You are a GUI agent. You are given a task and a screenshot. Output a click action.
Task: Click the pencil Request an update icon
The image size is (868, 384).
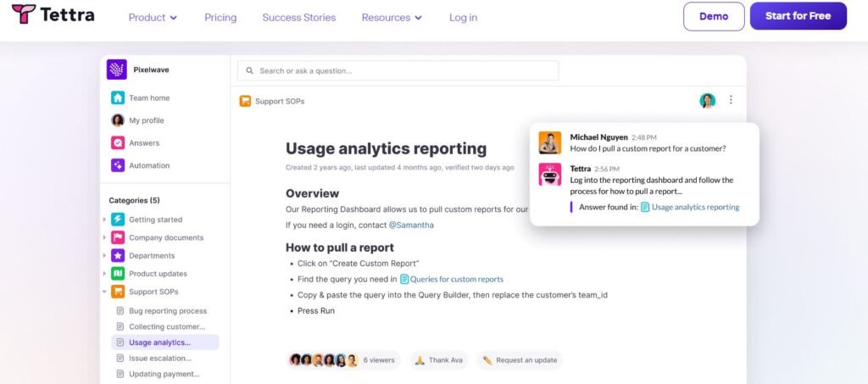487,360
